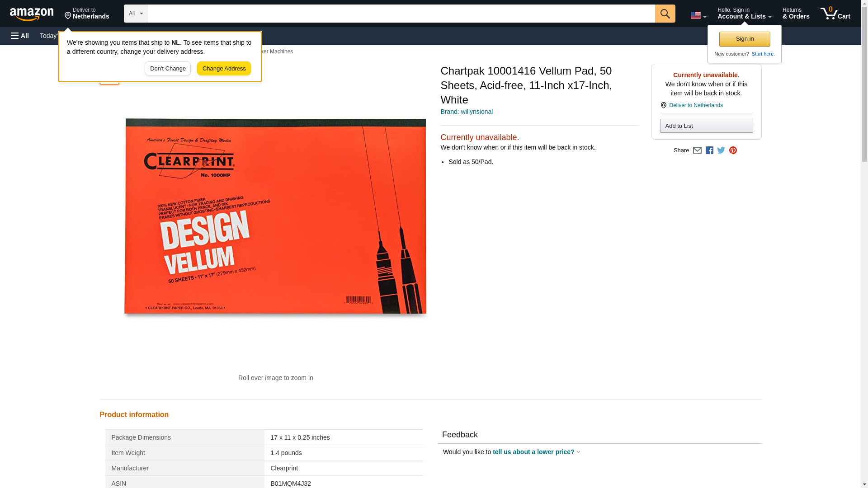
Task: Open Brand: willynsional link
Action: click(x=467, y=112)
